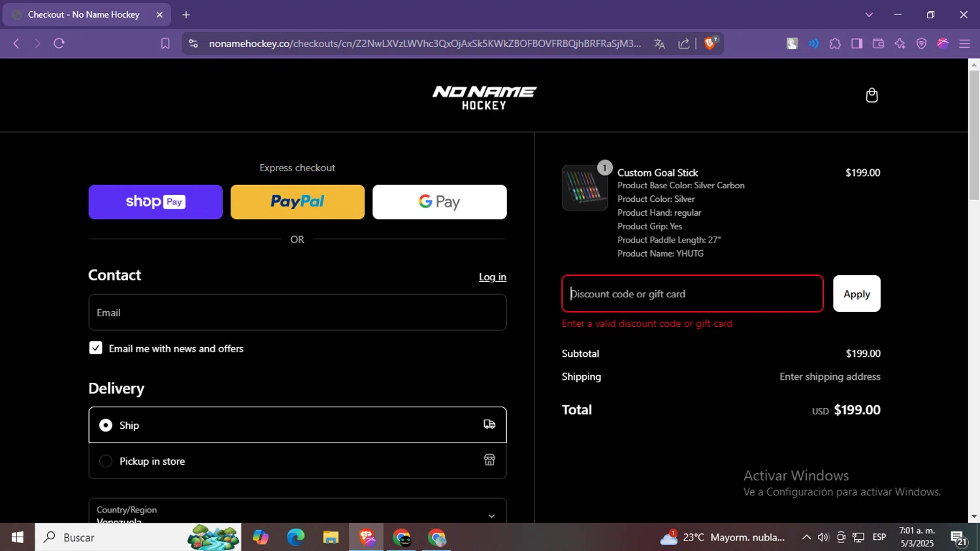This screenshot has width=980, height=551.
Task: Open the Brave VPN shield icon
Action: [x=921, y=44]
